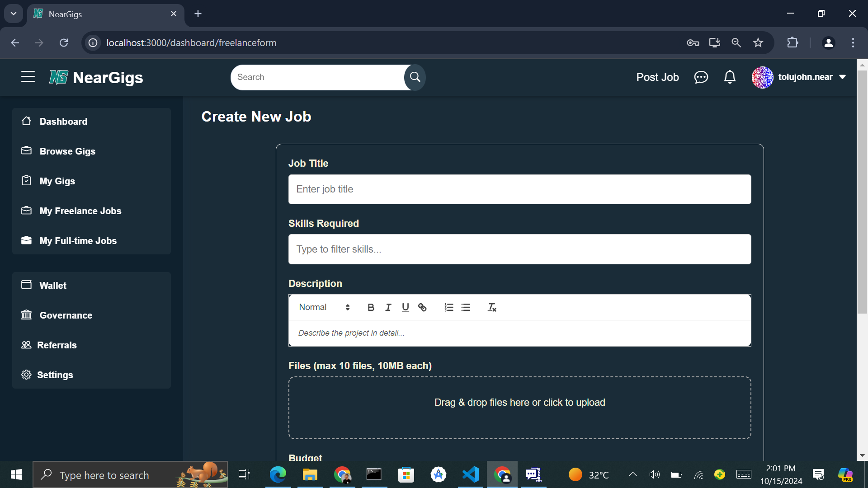Toggle bold formatting in description editor
This screenshot has width=868, height=488.
coord(371,307)
